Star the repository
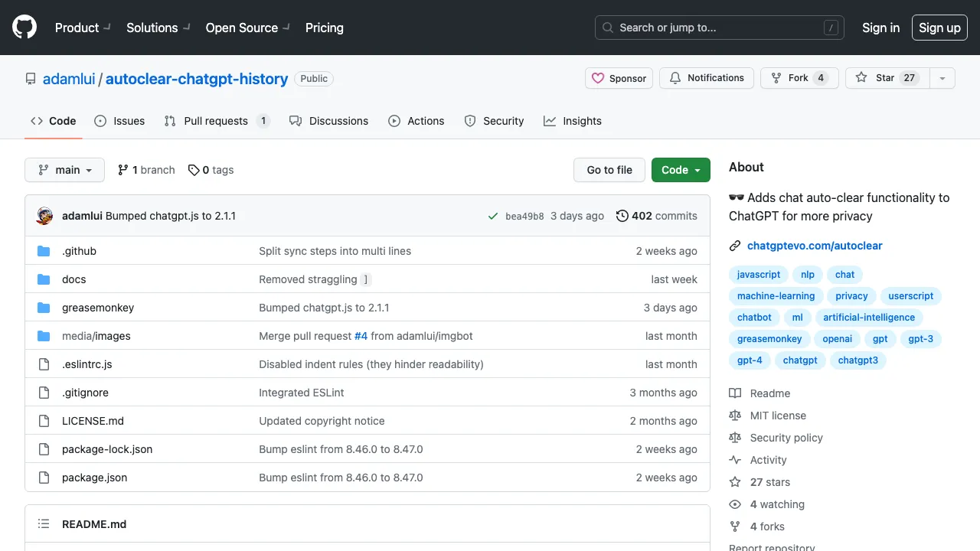980x551 pixels. pyautogui.click(x=886, y=77)
